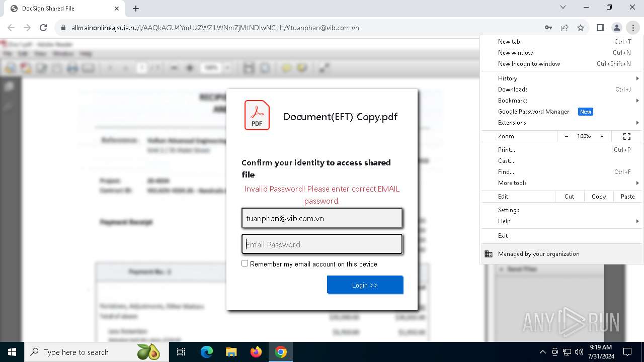Click the taskbar clock showing 9:19 AM
Viewport: 644px width, 362px height.
(601, 352)
